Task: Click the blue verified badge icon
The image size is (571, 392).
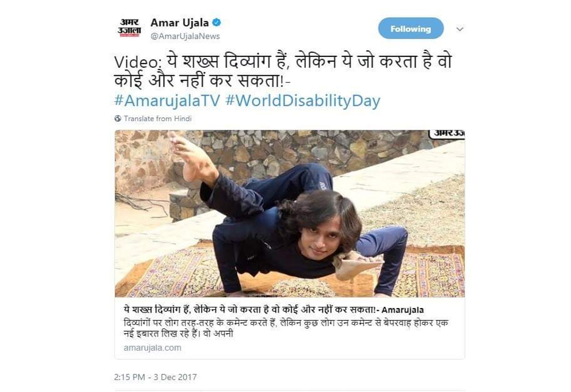Action: tap(217, 23)
